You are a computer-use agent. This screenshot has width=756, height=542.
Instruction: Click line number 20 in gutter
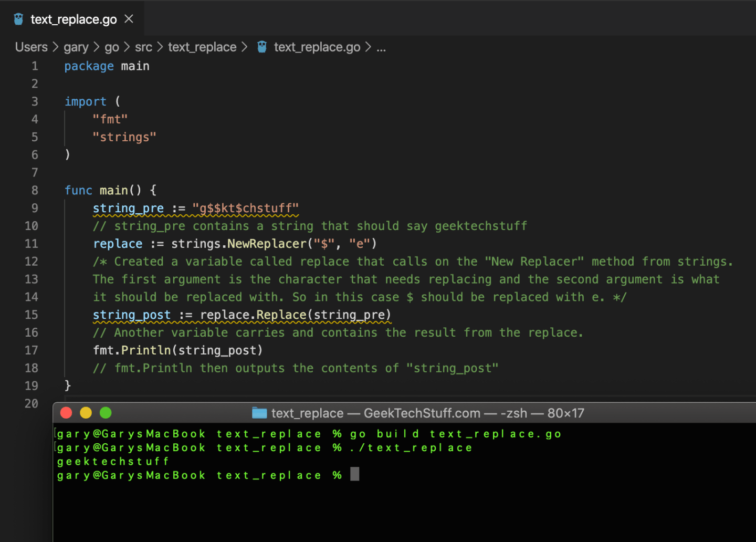(x=31, y=403)
